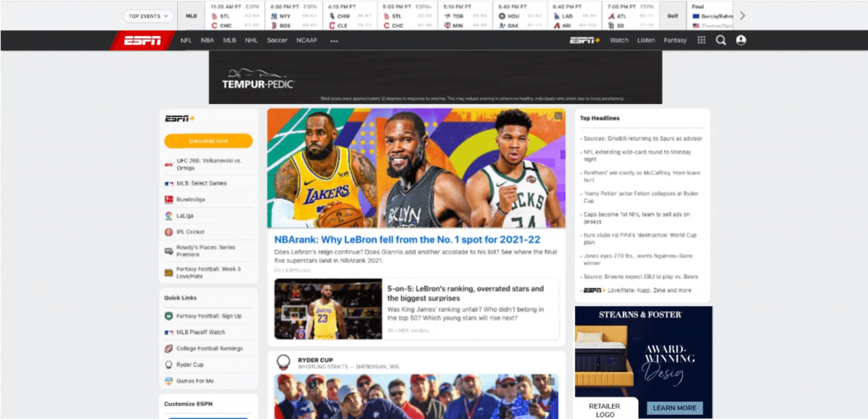
Task: Select the ESPN home logo
Action: click(x=142, y=40)
